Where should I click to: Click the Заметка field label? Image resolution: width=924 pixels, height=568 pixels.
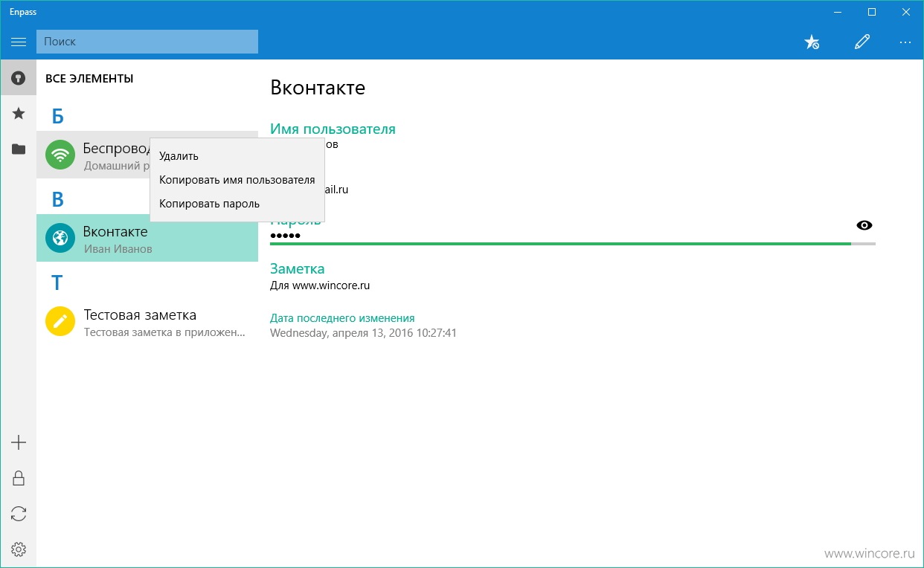pos(297,269)
